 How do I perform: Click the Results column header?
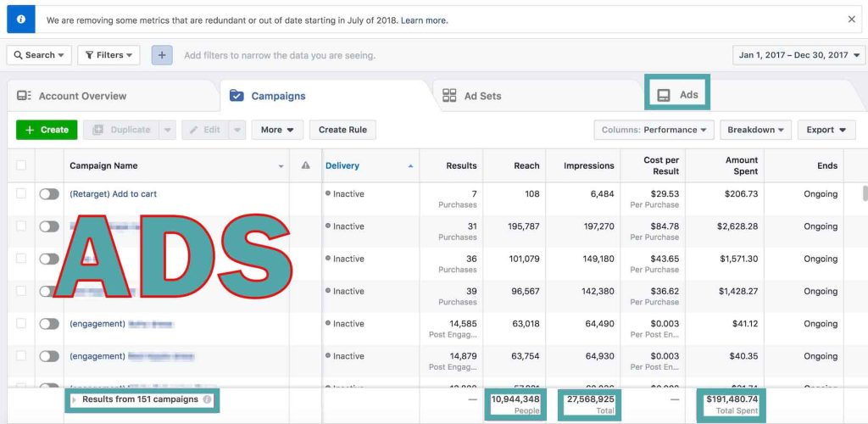(x=461, y=165)
